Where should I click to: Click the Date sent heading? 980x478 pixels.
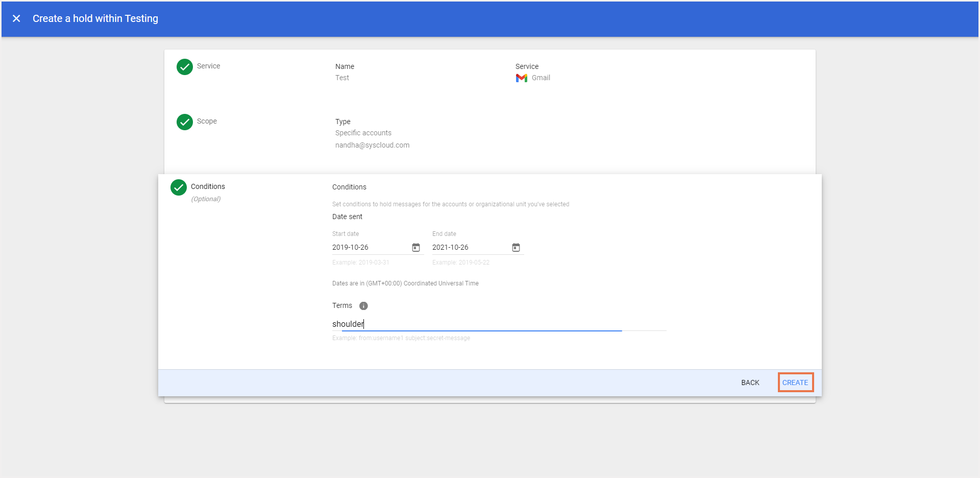(347, 217)
